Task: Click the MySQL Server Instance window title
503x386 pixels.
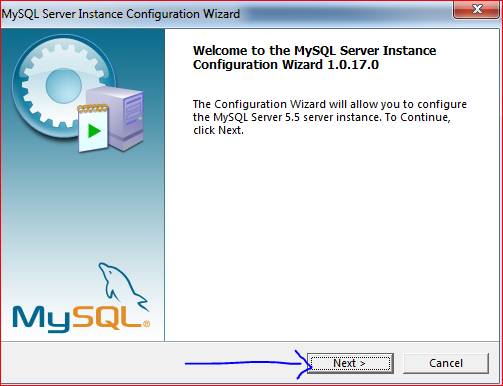Action: (121, 14)
